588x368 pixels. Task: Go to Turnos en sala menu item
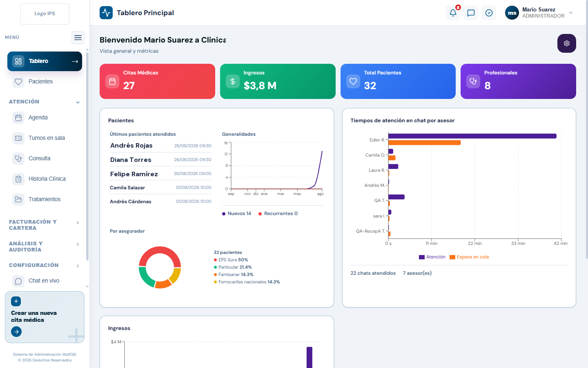pos(45,138)
